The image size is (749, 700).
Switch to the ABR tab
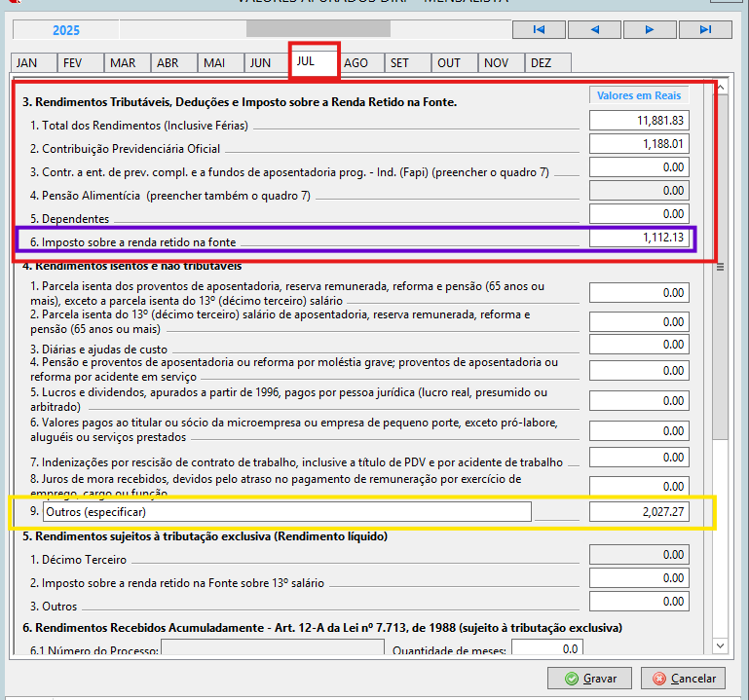pyautogui.click(x=174, y=62)
